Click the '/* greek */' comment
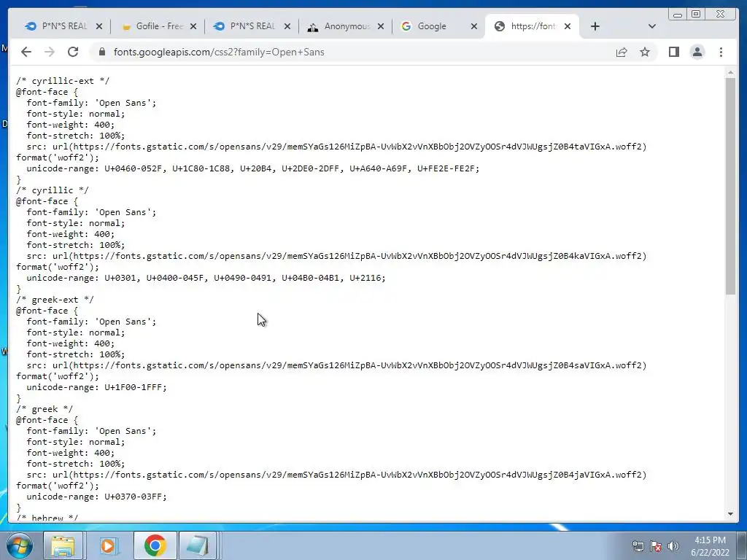747x560 pixels. [x=44, y=409]
